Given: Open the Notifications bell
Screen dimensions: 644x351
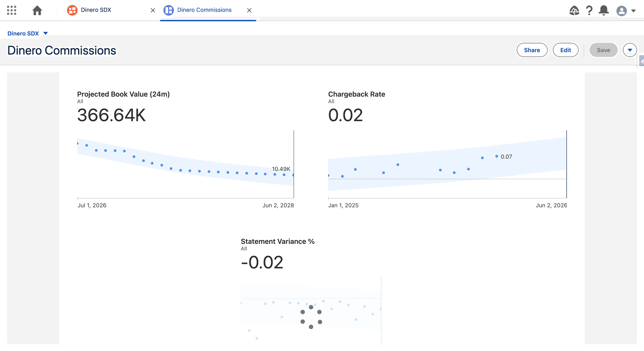Looking at the screenshot, I should coord(603,11).
